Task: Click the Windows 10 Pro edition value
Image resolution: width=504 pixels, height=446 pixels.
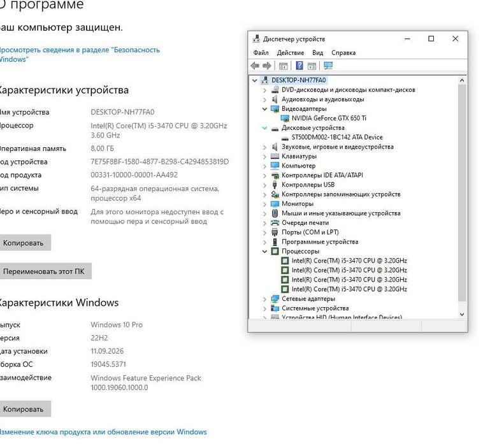Action: 117,324
